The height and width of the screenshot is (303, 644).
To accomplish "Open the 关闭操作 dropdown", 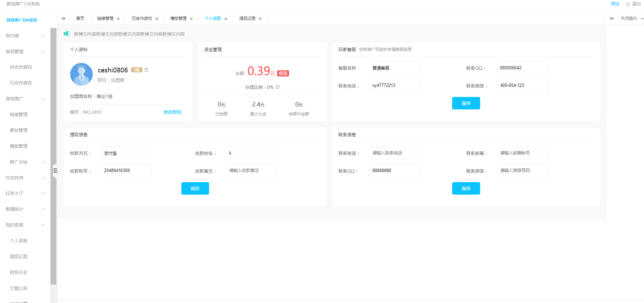I will [x=631, y=19].
